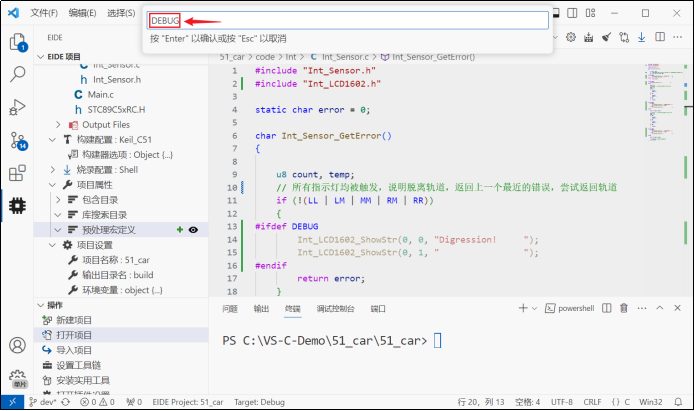Add a new terminal with plus icon
This screenshot has height=411, width=695.
523,308
